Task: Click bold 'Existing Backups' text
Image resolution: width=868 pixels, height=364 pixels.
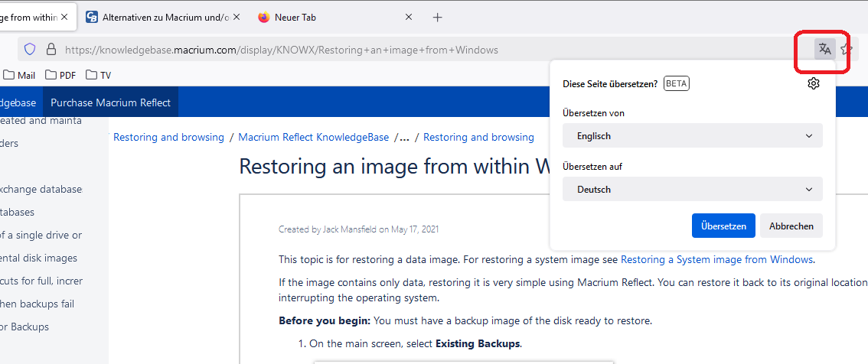Action: (x=478, y=343)
